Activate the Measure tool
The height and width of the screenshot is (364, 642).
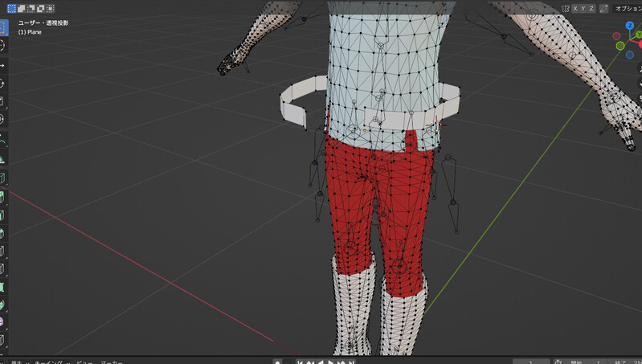coord(2,158)
